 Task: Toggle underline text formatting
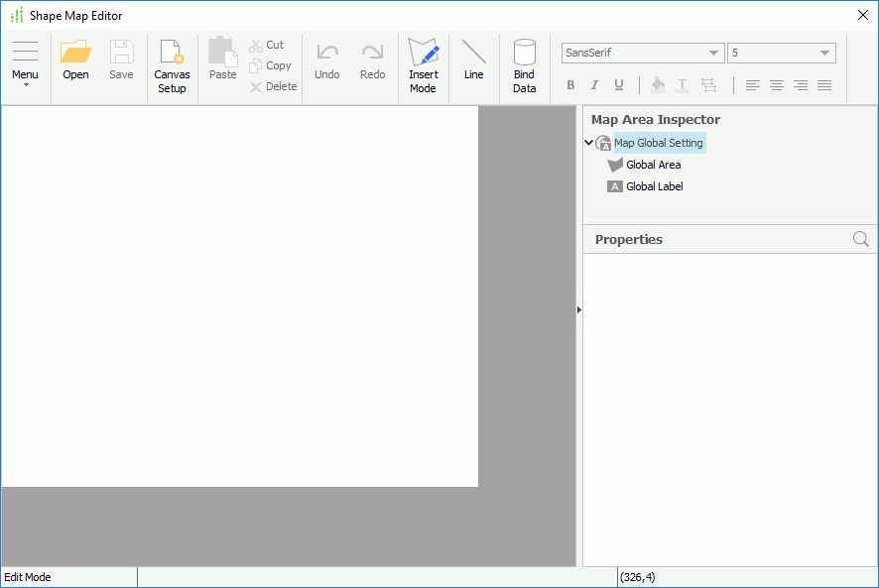coord(618,85)
